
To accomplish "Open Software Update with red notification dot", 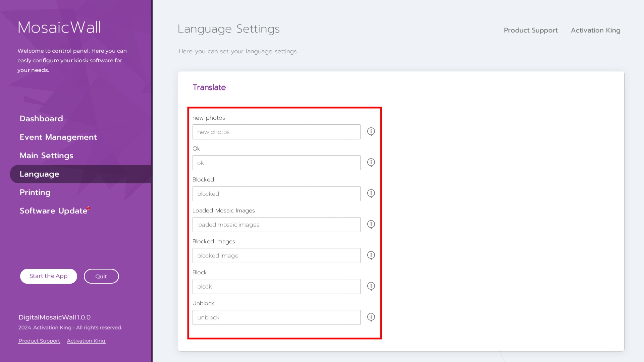I will point(54,211).
